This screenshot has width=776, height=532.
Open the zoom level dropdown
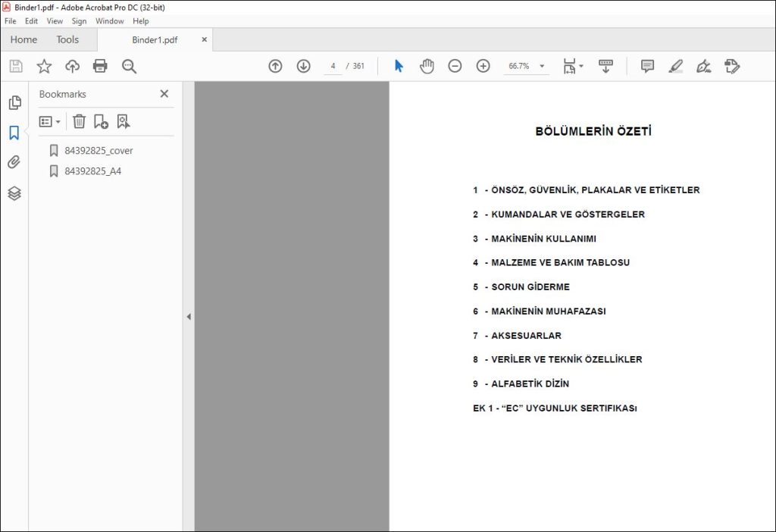pyautogui.click(x=542, y=66)
